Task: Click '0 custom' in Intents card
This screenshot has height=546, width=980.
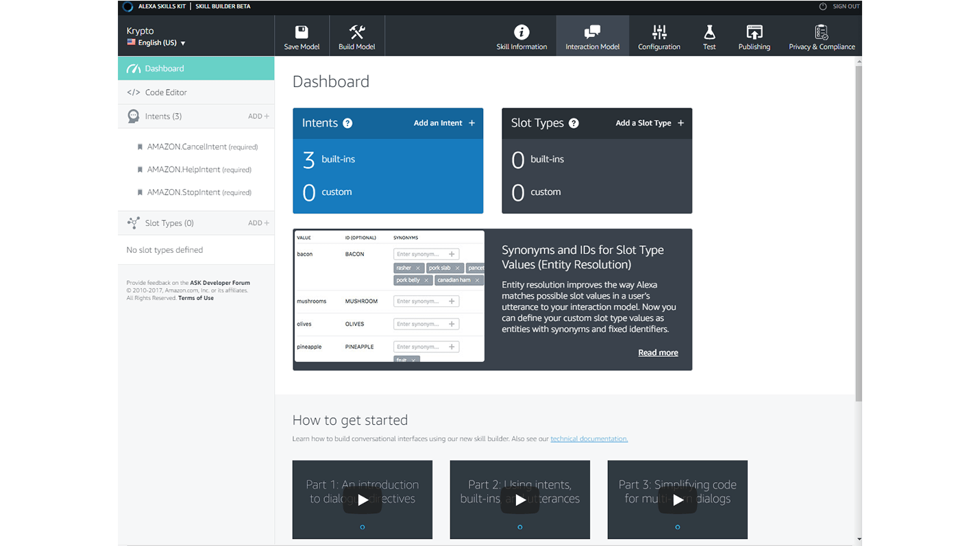Action: click(x=327, y=193)
